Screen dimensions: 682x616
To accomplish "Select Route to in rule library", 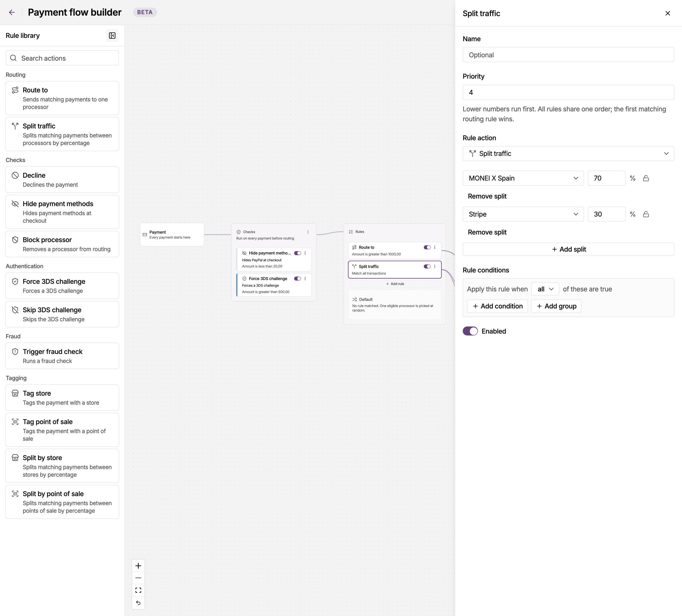I will (x=62, y=98).
